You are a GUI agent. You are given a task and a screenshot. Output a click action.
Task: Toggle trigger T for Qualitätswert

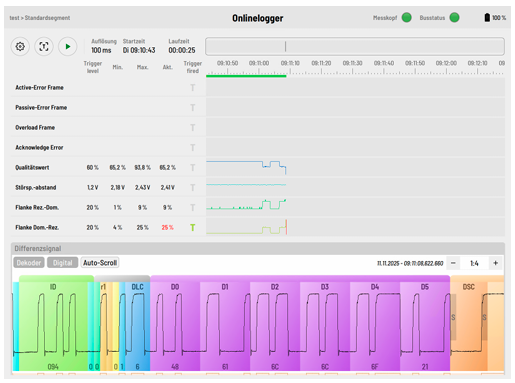pyautogui.click(x=192, y=168)
